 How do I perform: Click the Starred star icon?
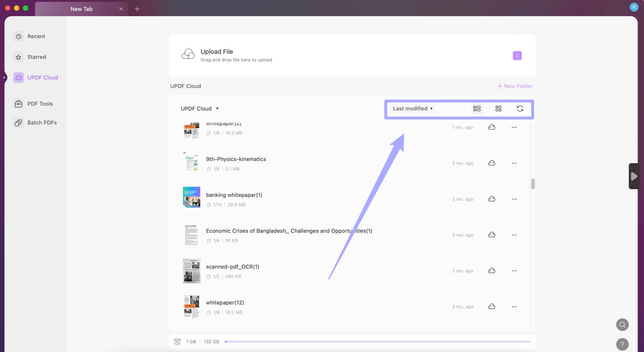(x=18, y=57)
